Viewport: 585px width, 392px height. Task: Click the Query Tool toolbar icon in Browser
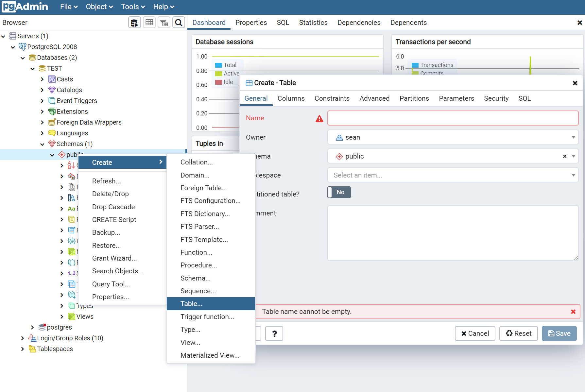pos(134,23)
